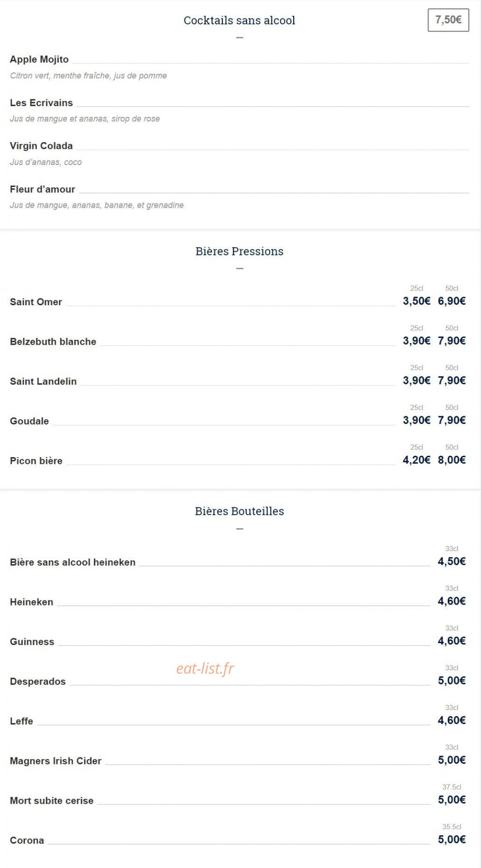This screenshot has height=868, width=481.
Task: Select Desperados 5,00€ price
Action: 451,680
